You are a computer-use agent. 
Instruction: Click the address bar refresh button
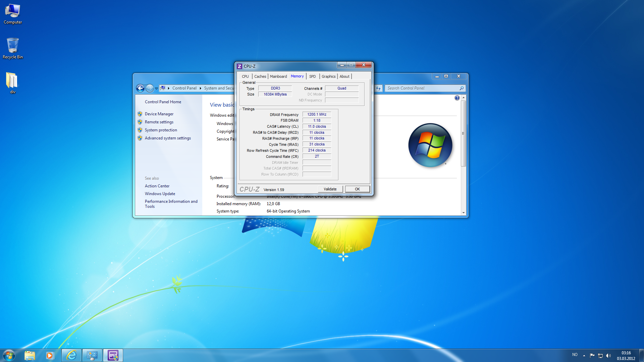(x=378, y=88)
